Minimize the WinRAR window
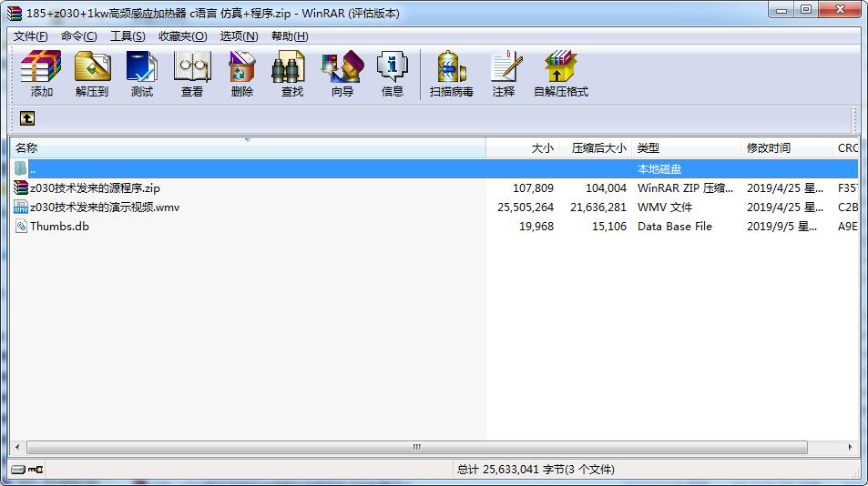The image size is (868, 486). click(781, 10)
